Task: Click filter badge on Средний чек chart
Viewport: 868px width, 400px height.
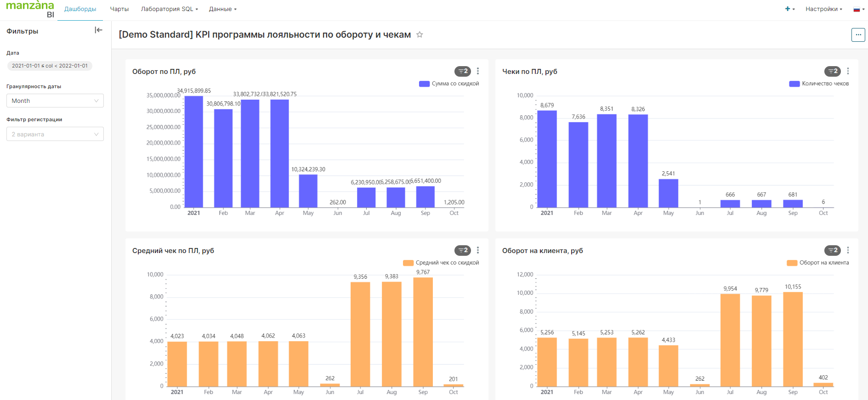Action: click(463, 250)
